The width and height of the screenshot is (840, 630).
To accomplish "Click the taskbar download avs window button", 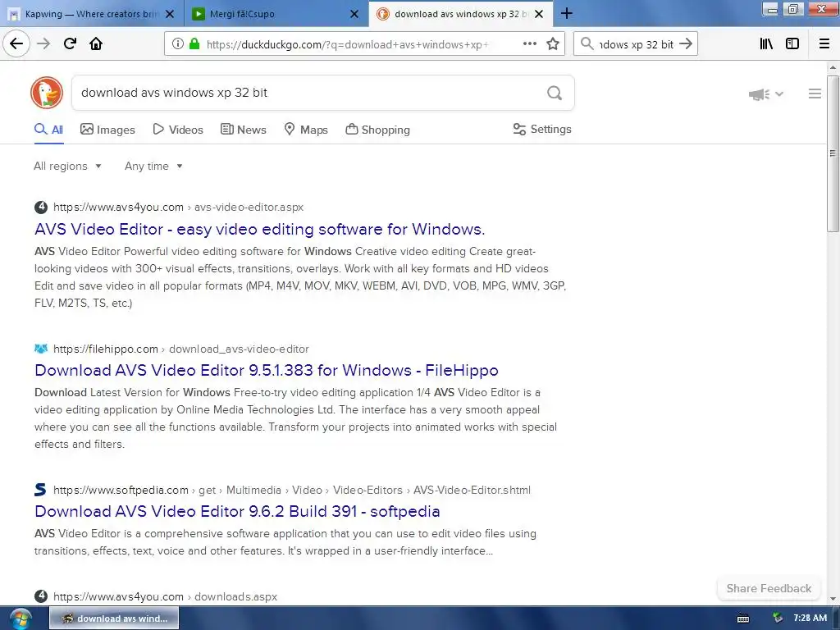I will (x=114, y=619).
